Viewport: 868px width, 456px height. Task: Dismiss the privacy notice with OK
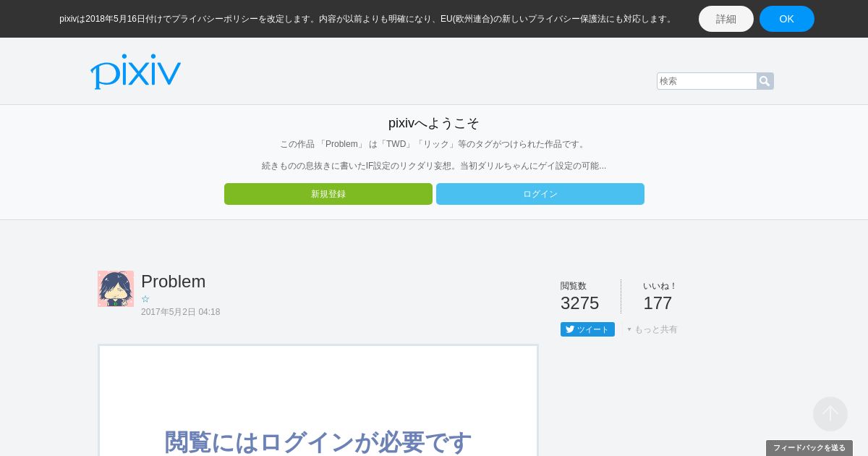point(787,19)
